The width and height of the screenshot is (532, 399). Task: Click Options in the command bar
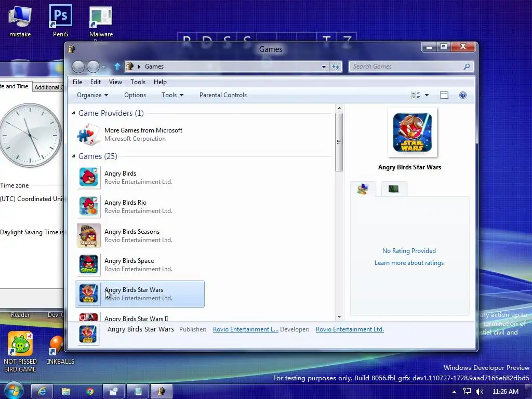click(135, 95)
